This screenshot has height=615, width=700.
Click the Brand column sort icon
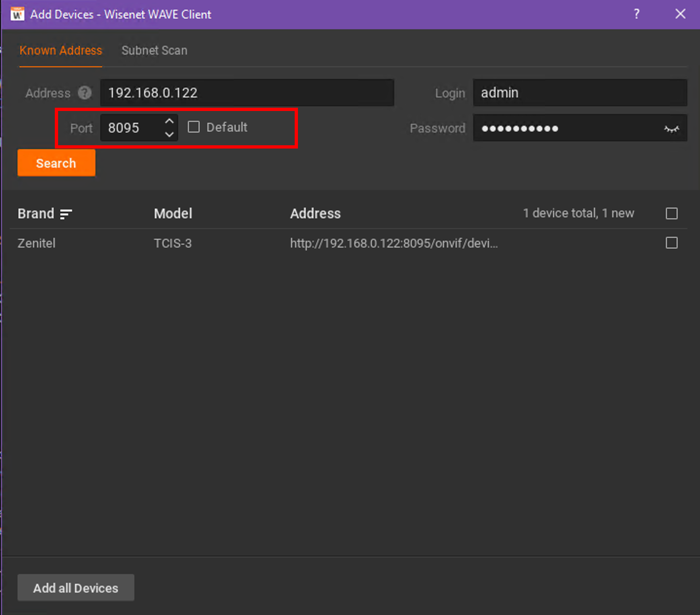pyautogui.click(x=66, y=214)
